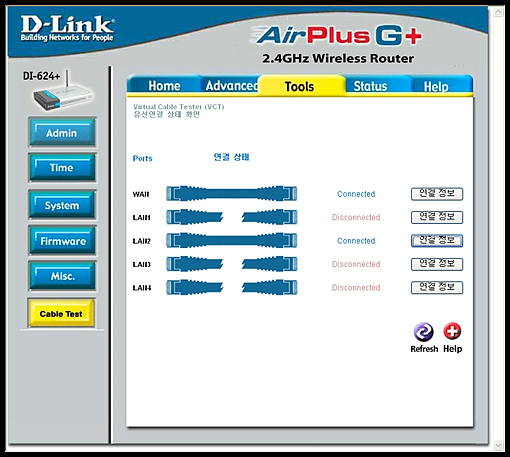Go to the Firmware page
Screen dimensions: 510x457
pos(62,241)
